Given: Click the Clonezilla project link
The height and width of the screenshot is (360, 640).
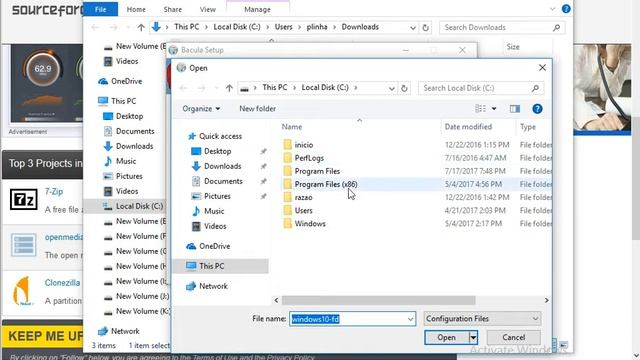Looking at the screenshot, I should pyautogui.click(x=62, y=282).
